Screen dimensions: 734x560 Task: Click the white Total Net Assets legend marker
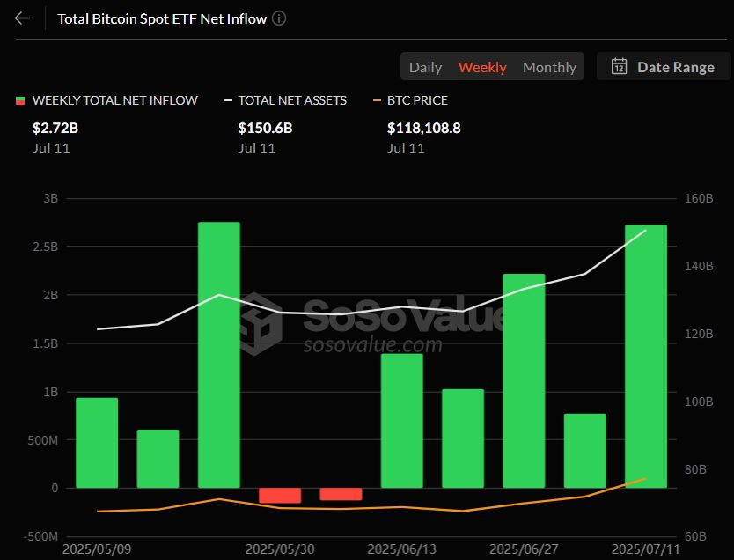pyautogui.click(x=227, y=100)
